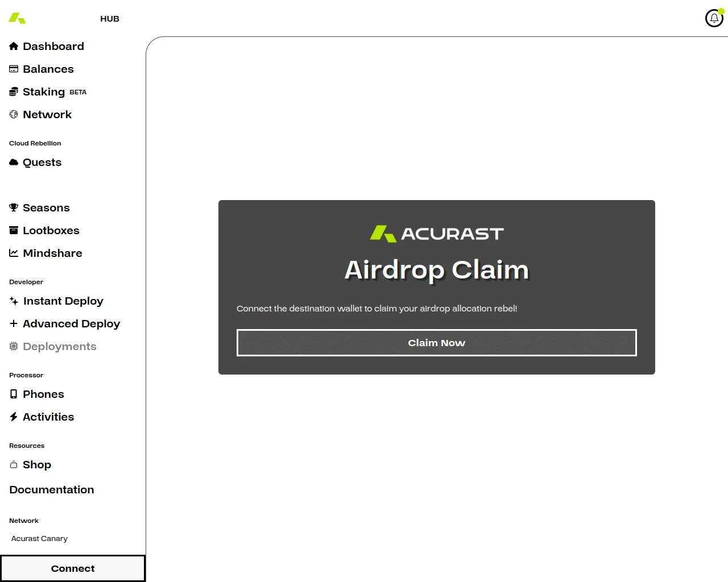The height and width of the screenshot is (582, 728).
Task: Click the Activities lightning bolt icon
Action: coord(14,417)
